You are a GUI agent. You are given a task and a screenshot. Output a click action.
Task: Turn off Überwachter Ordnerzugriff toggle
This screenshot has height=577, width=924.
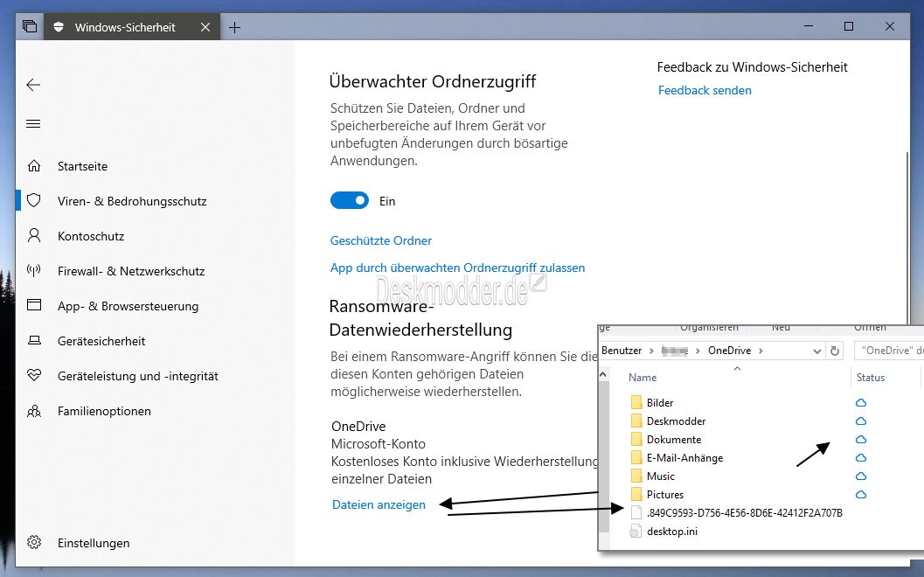pos(350,200)
